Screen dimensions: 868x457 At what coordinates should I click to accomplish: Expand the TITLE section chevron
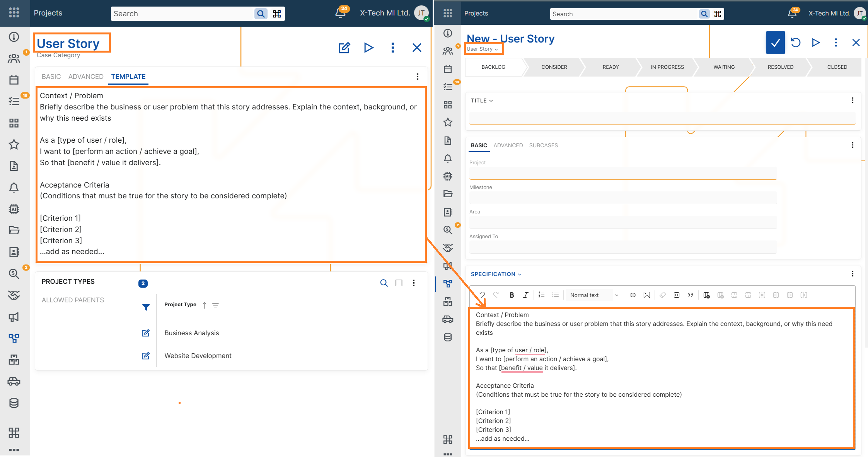491,101
